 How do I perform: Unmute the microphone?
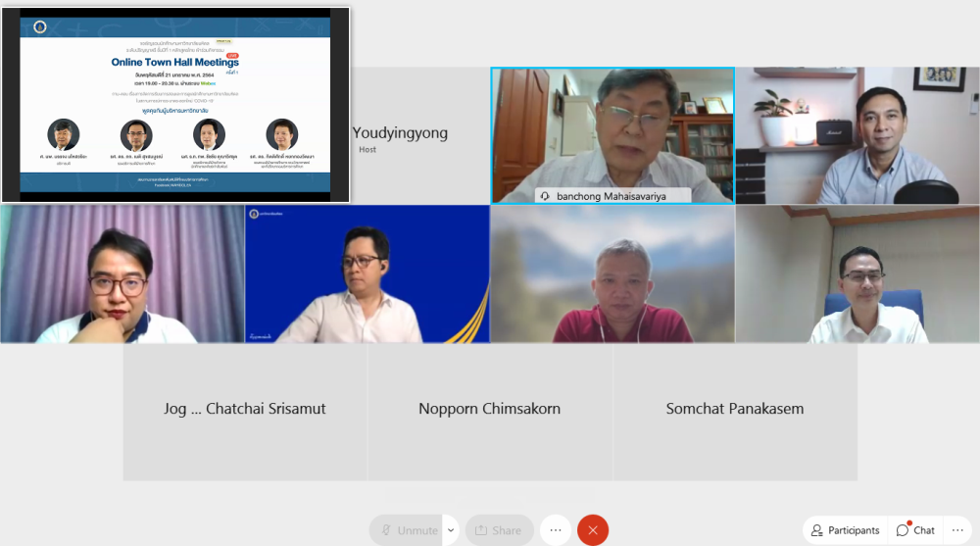click(406, 530)
